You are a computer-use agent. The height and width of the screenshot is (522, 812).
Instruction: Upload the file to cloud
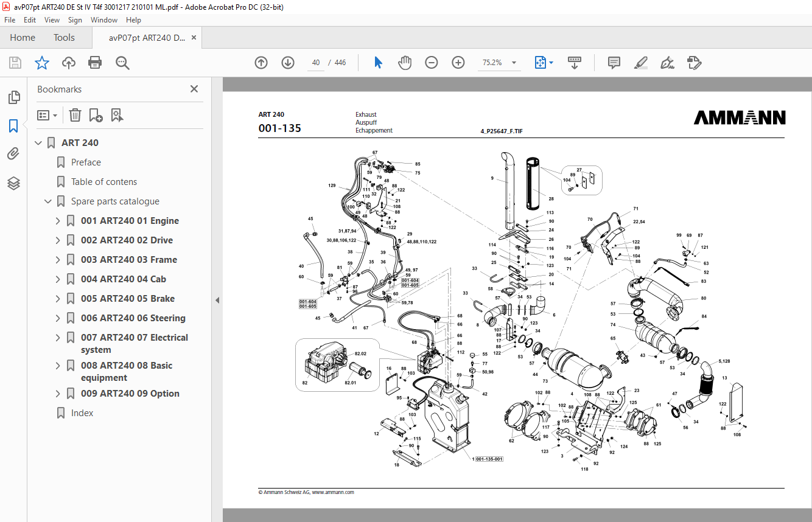pyautogui.click(x=69, y=63)
